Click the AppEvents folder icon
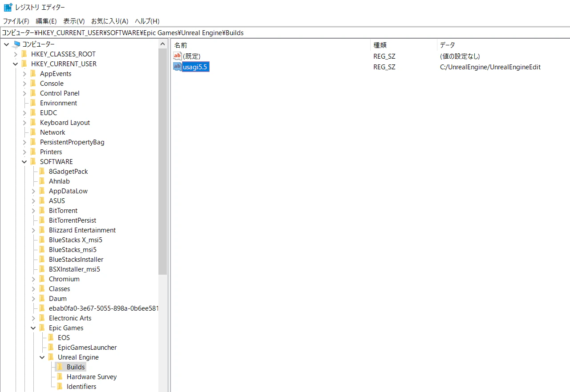The image size is (570, 392). (33, 73)
